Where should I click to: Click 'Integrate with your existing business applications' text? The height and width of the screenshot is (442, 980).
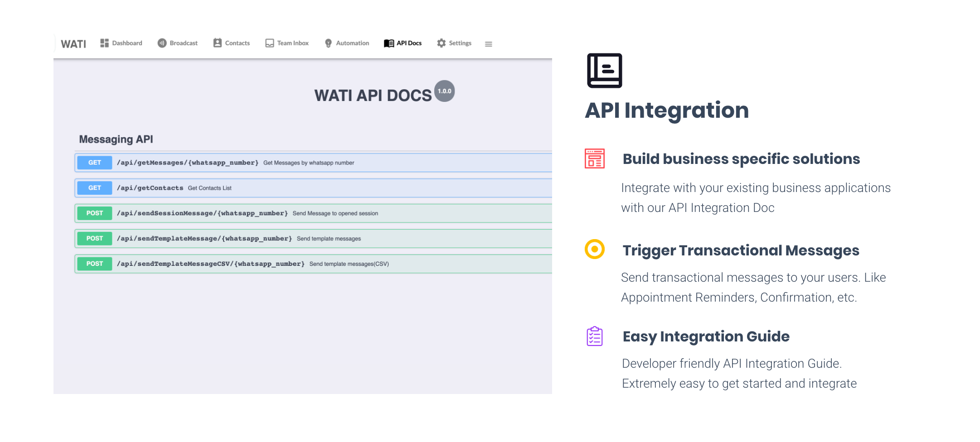756,188
